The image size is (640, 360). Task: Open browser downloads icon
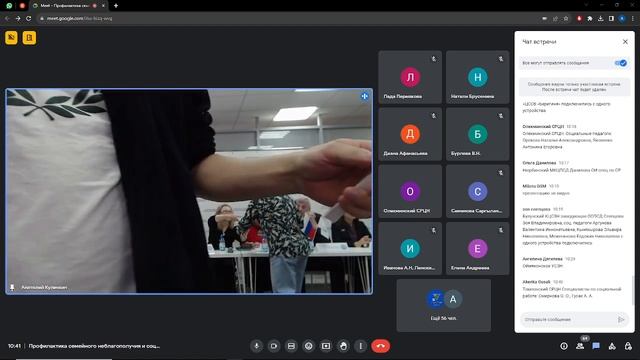tap(600, 18)
